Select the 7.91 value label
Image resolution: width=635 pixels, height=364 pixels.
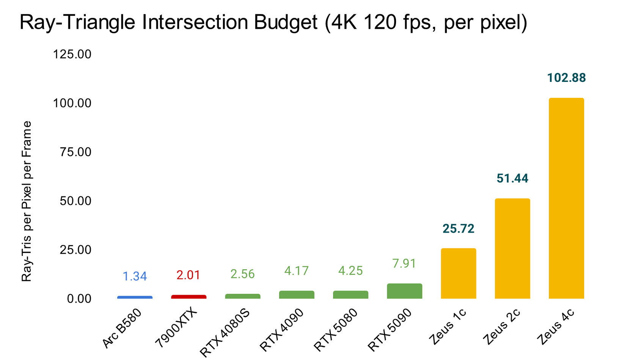click(404, 263)
